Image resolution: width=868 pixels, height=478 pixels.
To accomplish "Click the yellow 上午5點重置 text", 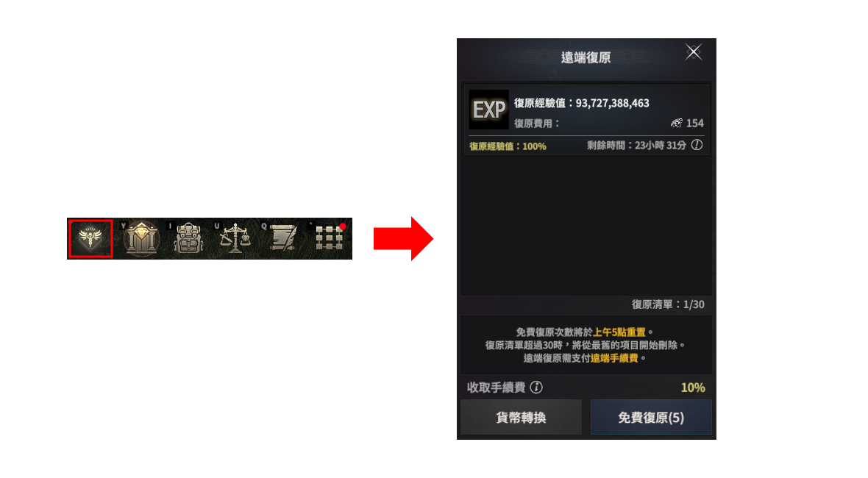I will tap(619, 332).
